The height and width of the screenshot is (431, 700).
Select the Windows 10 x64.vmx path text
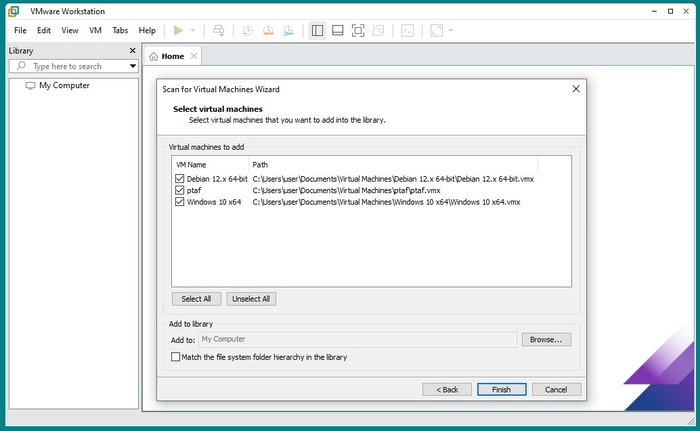386,202
